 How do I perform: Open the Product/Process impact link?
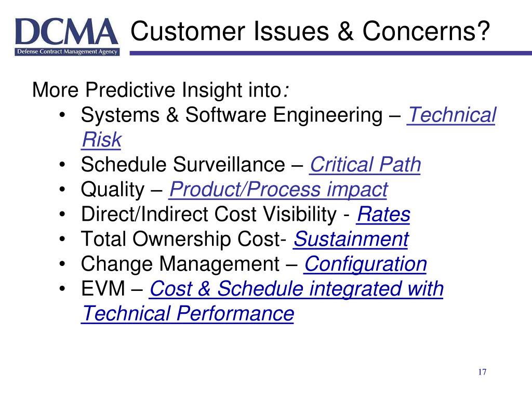(x=278, y=189)
